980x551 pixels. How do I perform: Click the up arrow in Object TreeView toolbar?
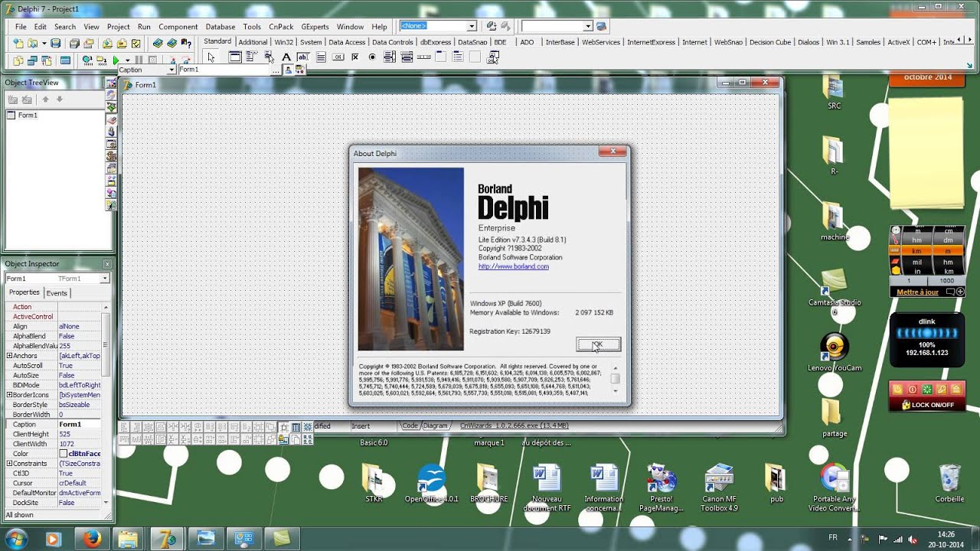(x=45, y=99)
